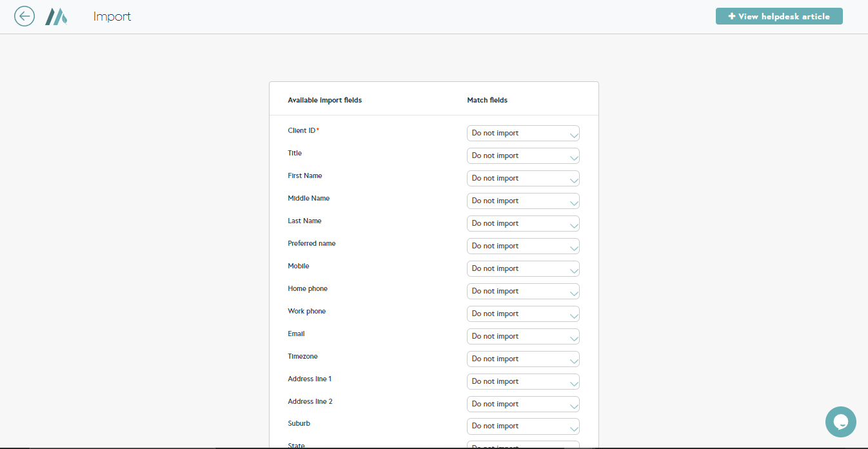Click the Import page title
This screenshot has width=868, height=449.
[x=112, y=17]
